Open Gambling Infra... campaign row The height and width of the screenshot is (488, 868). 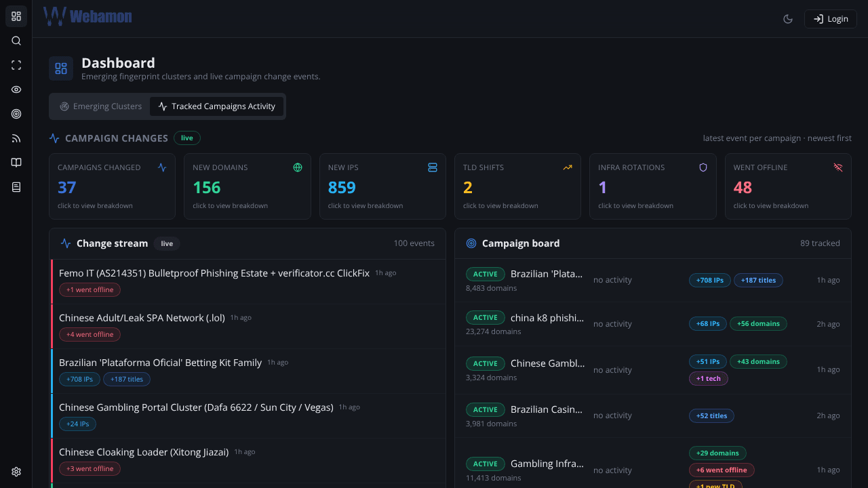click(x=653, y=463)
